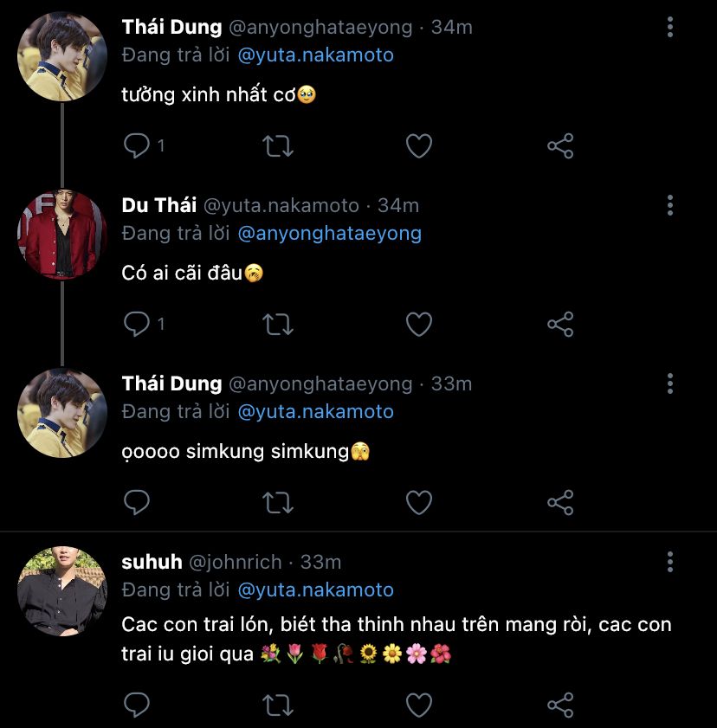Like the "ọoooo simkung simkung" tweet
This screenshot has height=728, width=717.
click(419, 502)
